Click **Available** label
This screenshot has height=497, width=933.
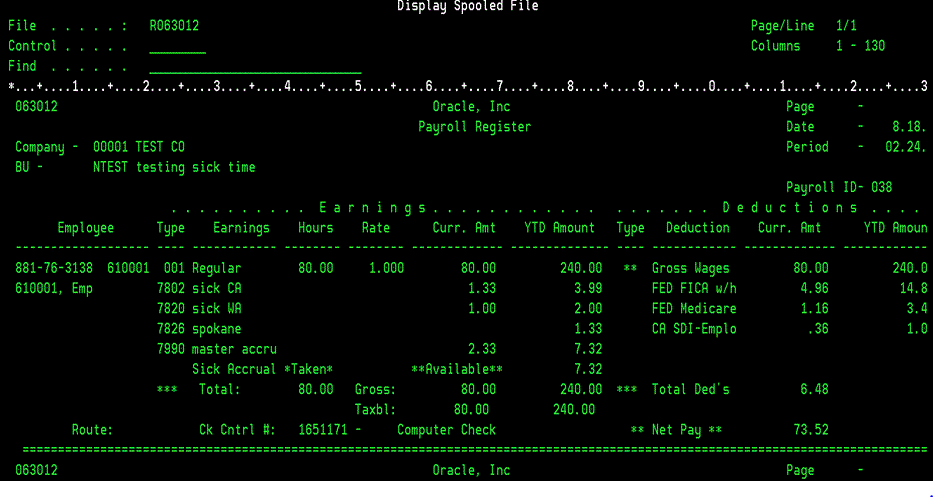pyautogui.click(x=457, y=370)
